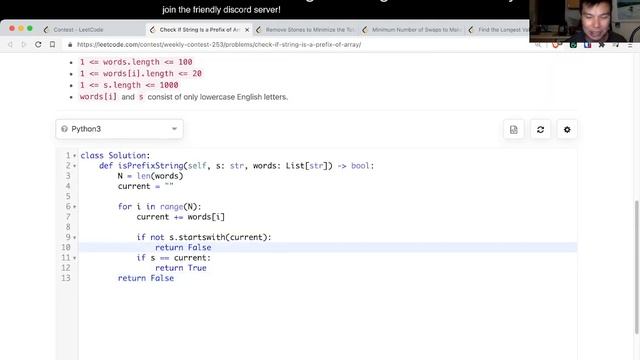Open the browser hamburger menu
The image size is (640, 360).
coord(630,45)
